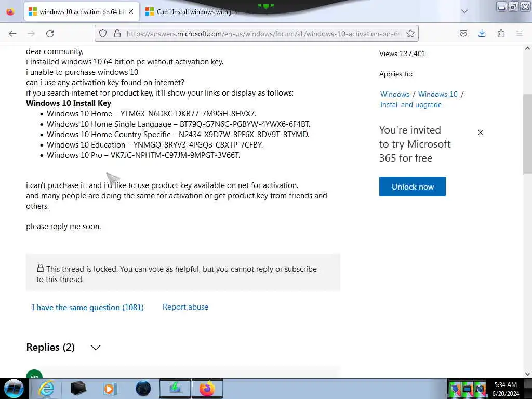Click the Unlock now button
Image resolution: width=532 pixels, height=399 pixels.
tap(412, 187)
